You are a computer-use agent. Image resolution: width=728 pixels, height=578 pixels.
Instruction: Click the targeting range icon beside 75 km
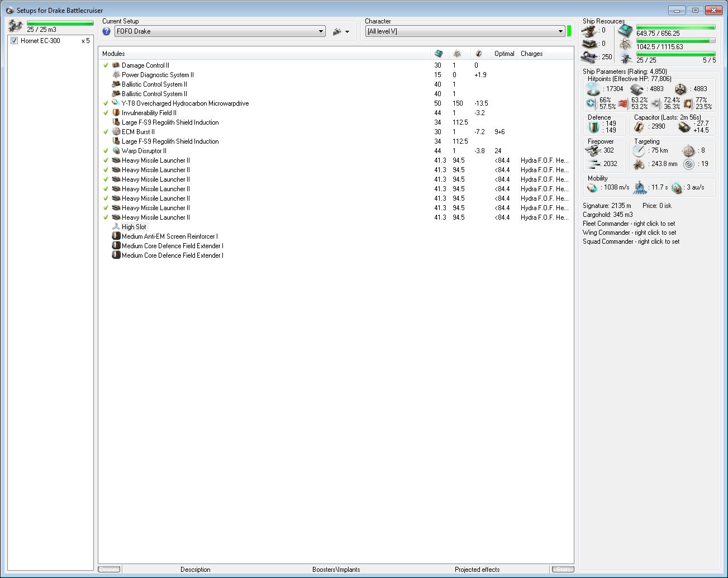(x=639, y=150)
